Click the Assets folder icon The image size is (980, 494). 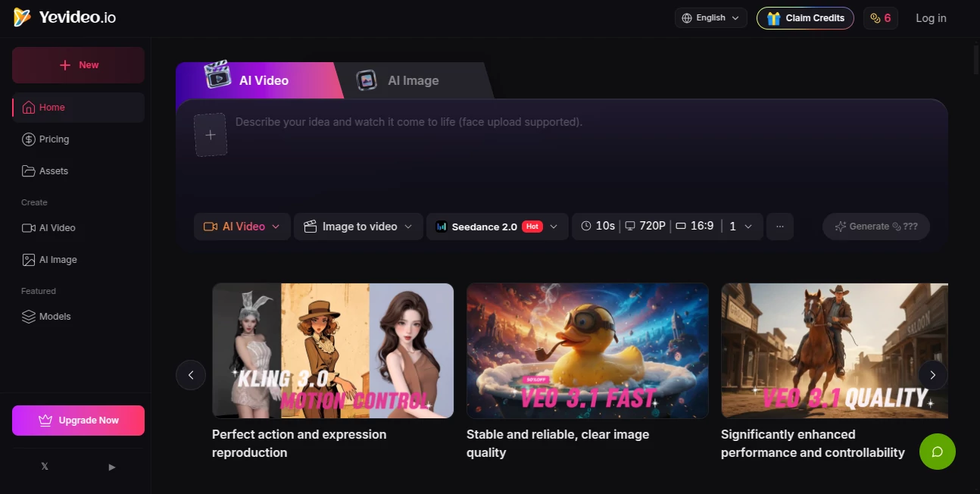coord(29,171)
